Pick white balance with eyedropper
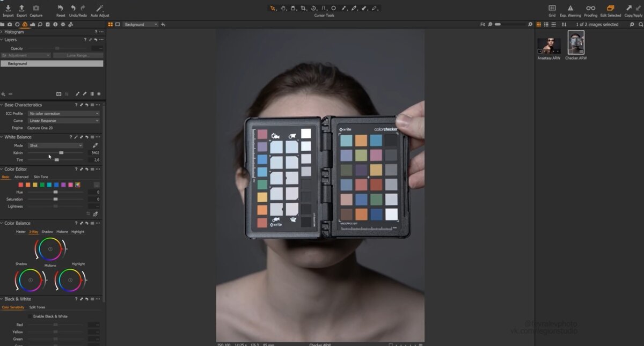The image size is (644, 346). tap(96, 145)
